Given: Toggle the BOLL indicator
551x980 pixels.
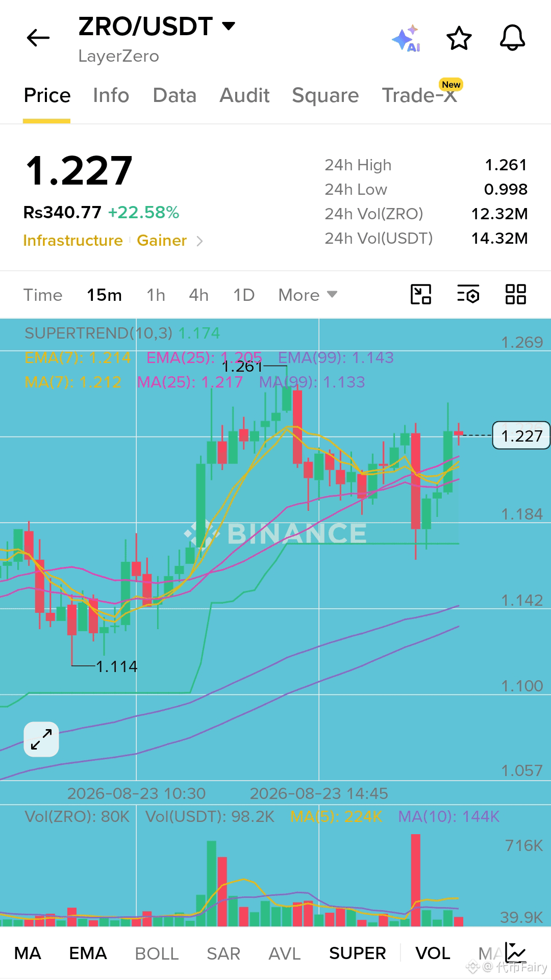Looking at the screenshot, I should [157, 953].
